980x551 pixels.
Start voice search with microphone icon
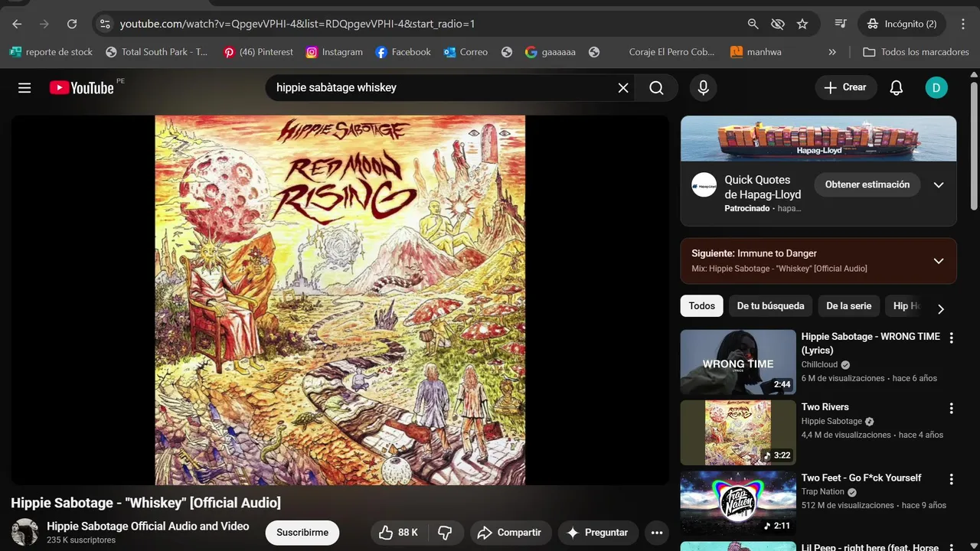(703, 88)
